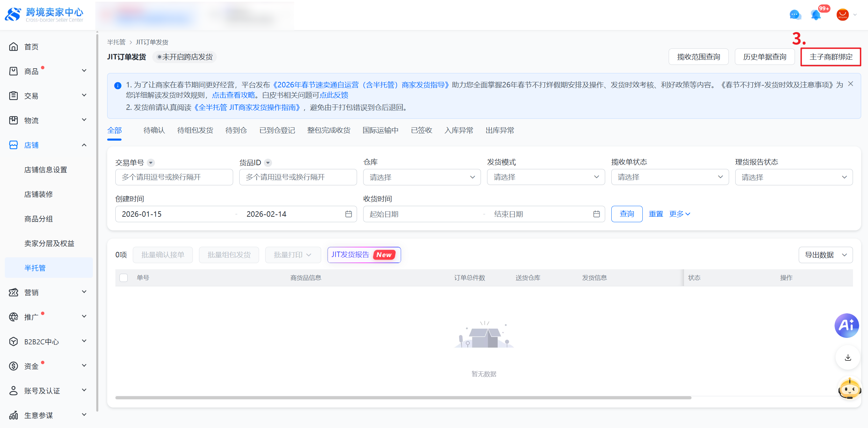The height and width of the screenshot is (428, 868).
Task: Click the 首页 home icon in sidebar
Action: tap(14, 47)
